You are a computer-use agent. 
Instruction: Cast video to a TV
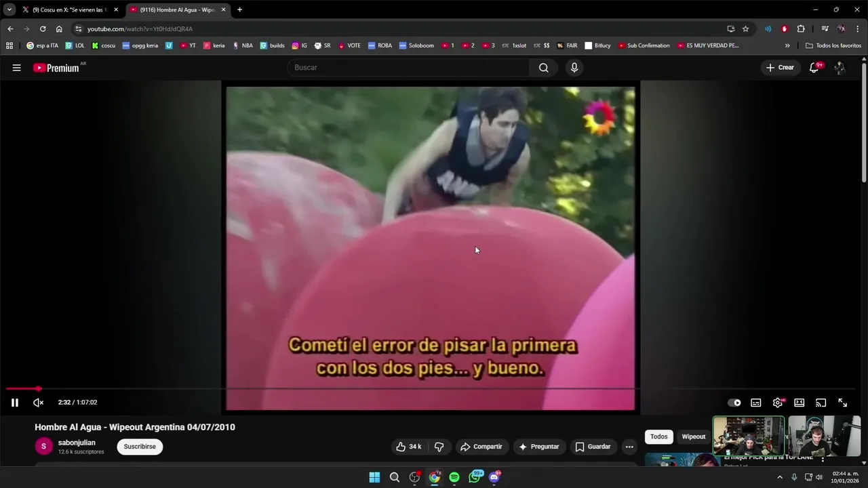821,403
